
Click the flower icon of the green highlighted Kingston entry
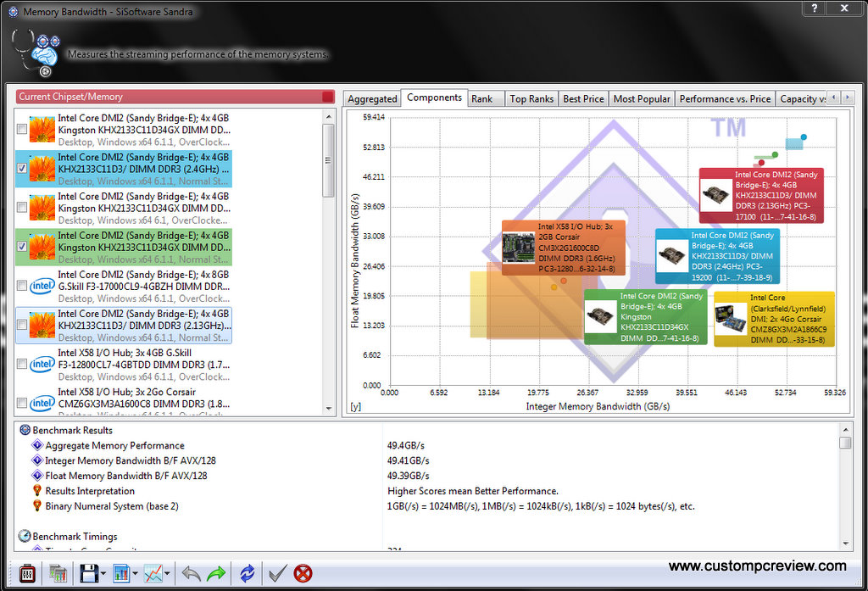[x=42, y=247]
